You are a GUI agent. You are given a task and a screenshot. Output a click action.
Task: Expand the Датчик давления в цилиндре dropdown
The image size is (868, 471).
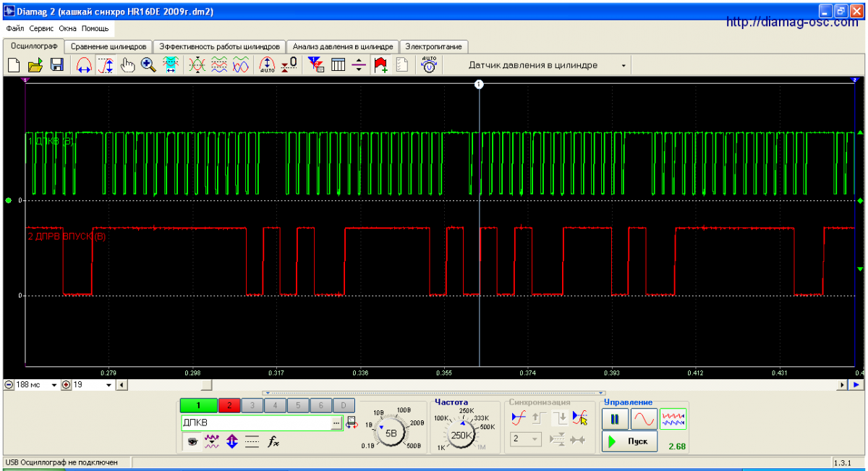tap(623, 65)
